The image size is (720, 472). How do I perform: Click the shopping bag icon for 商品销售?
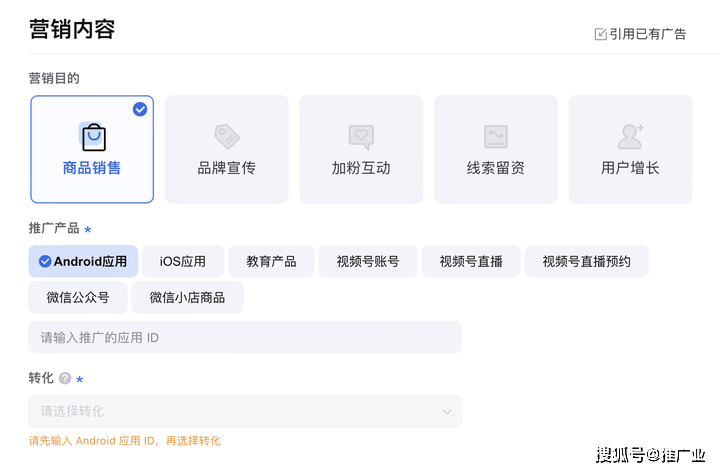pos(93,136)
